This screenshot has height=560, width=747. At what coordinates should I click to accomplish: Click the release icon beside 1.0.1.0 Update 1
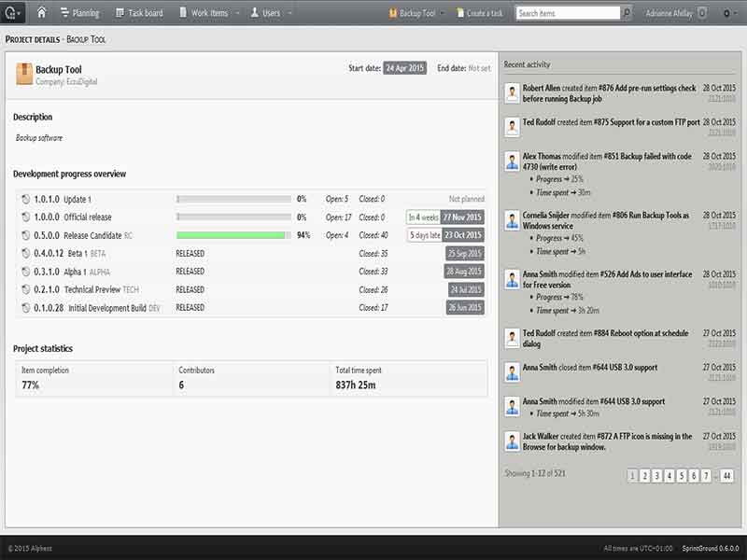pyautogui.click(x=24, y=199)
